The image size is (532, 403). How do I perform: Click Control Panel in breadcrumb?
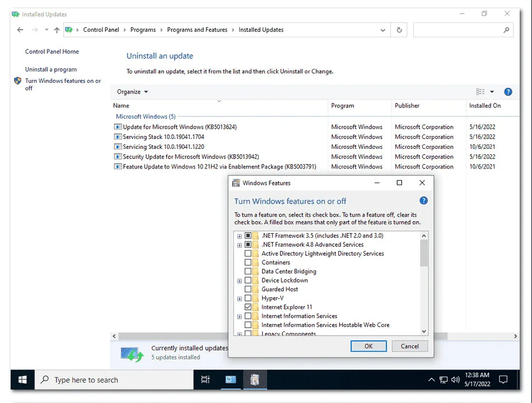(101, 30)
